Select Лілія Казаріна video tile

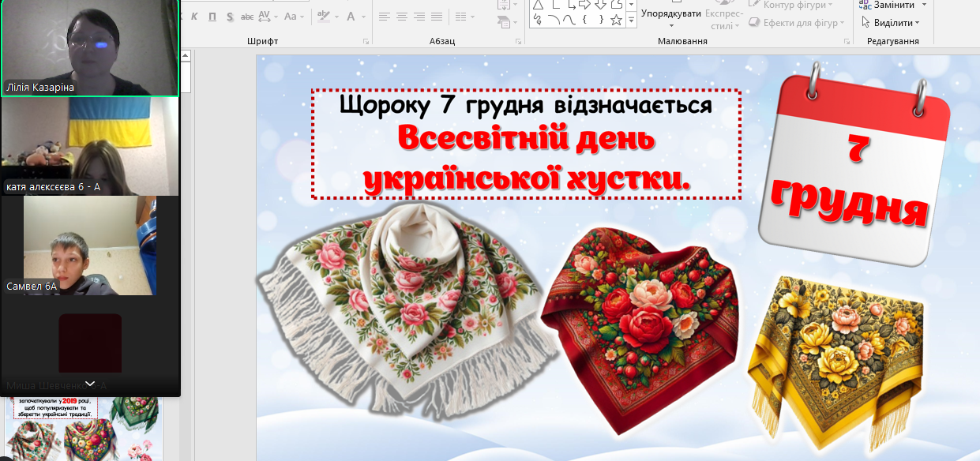(x=90, y=47)
